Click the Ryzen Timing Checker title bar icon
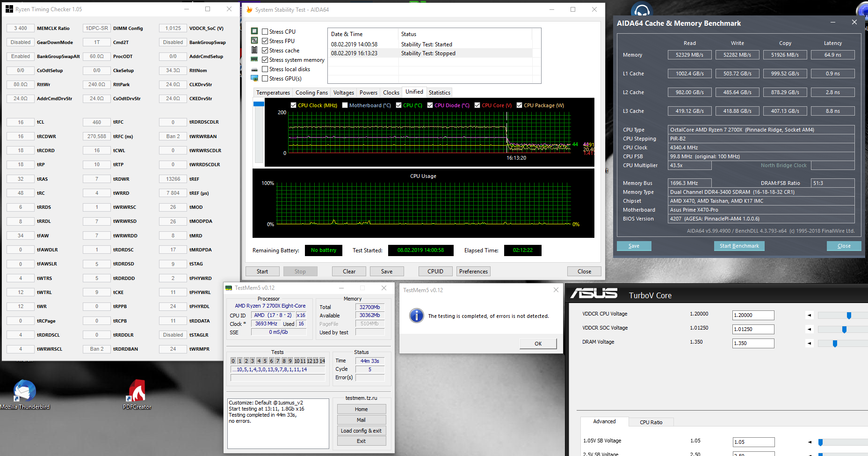 click(x=9, y=9)
